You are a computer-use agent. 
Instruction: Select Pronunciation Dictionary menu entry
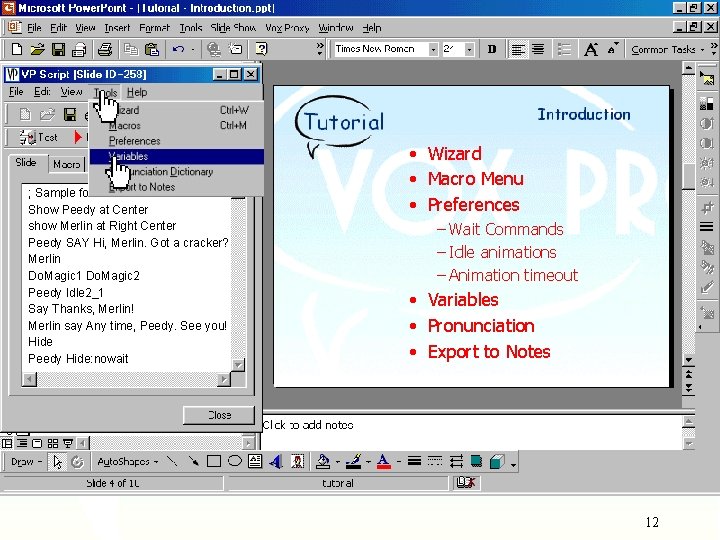[x=177, y=172]
